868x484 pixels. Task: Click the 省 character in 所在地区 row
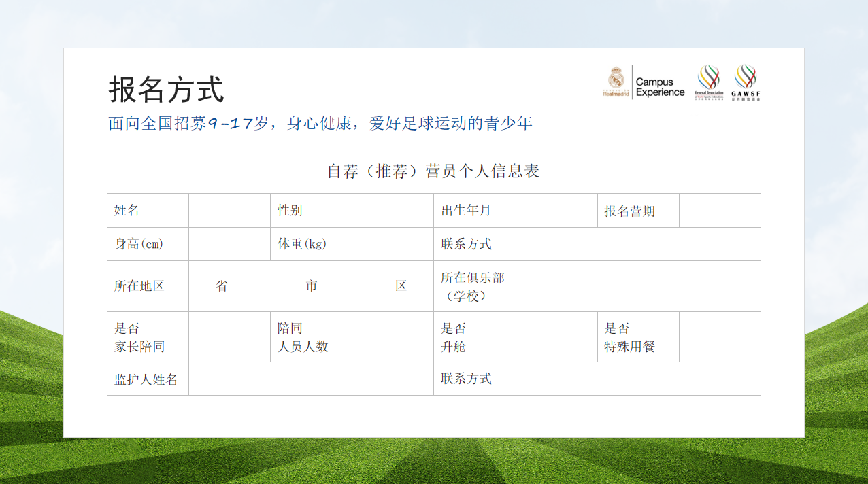pos(222,286)
